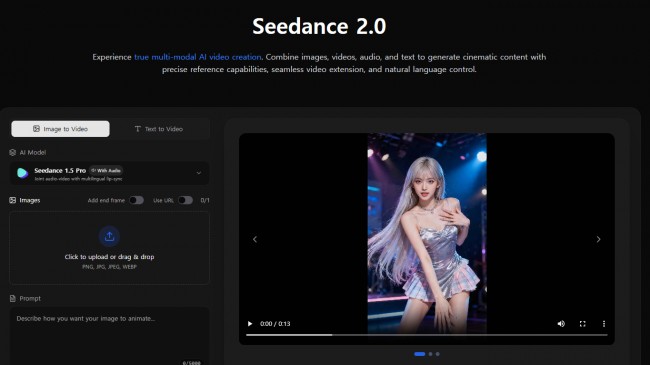Screen dimensions: 650x365
Task: Switch to the Text to Video tab
Action: click(159, 129)
